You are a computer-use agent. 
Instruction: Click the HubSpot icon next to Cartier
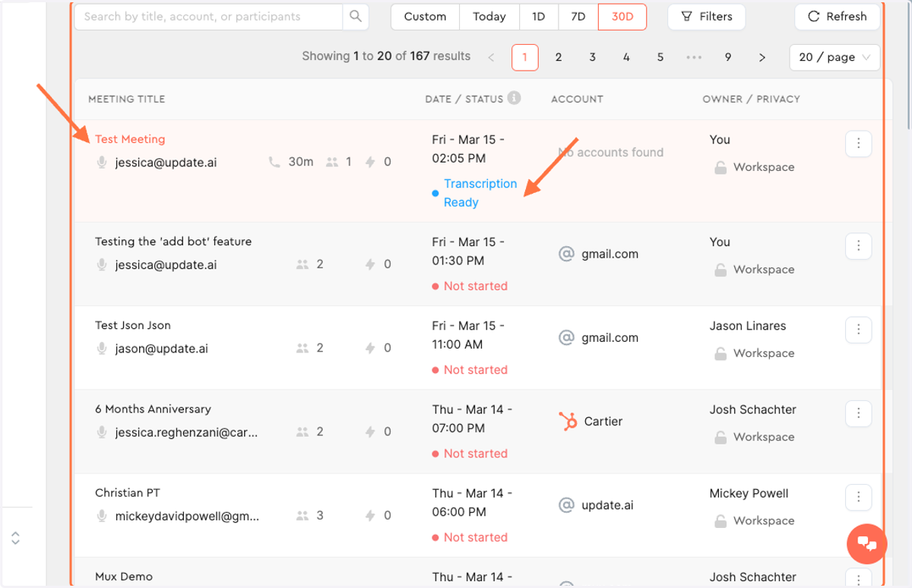pos(567,422)
